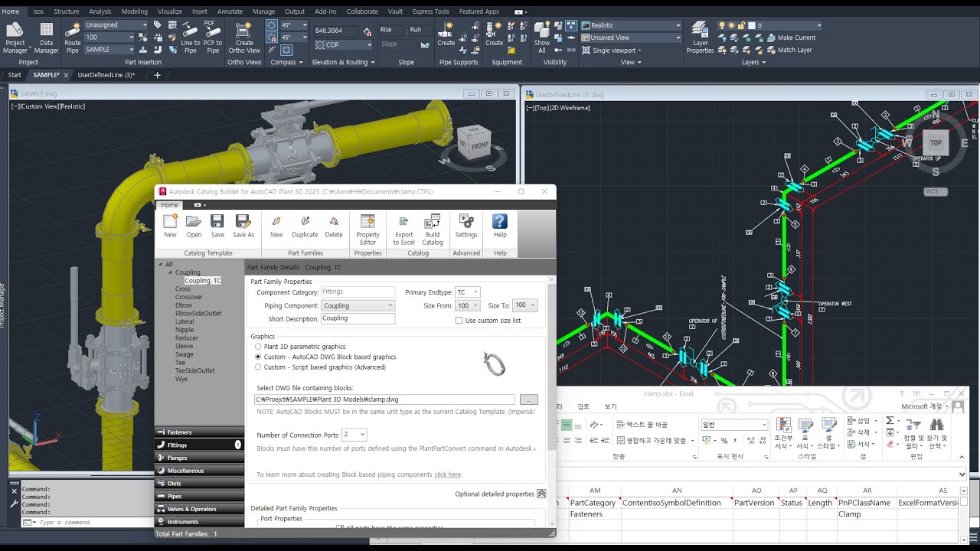Image resolution: width=980 pixels, height=551 pixels.
Task: Collapse the Coupling tree node
Action: click(x=170, y=272)
